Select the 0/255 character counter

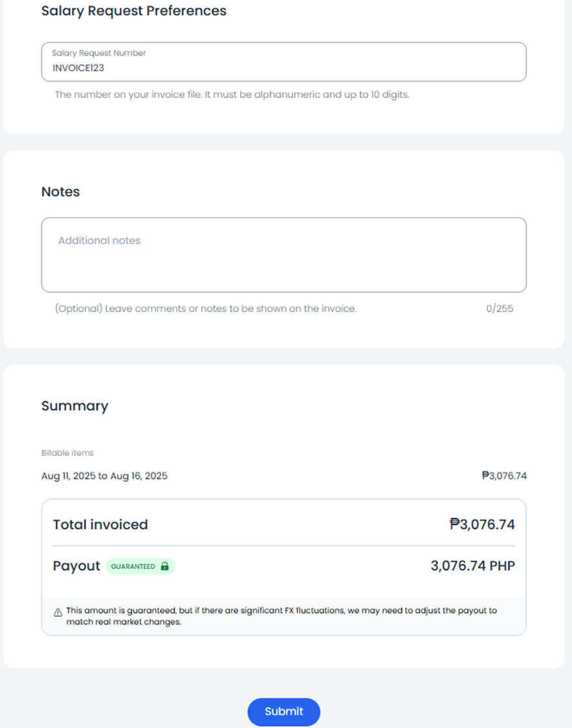(500, 308)
